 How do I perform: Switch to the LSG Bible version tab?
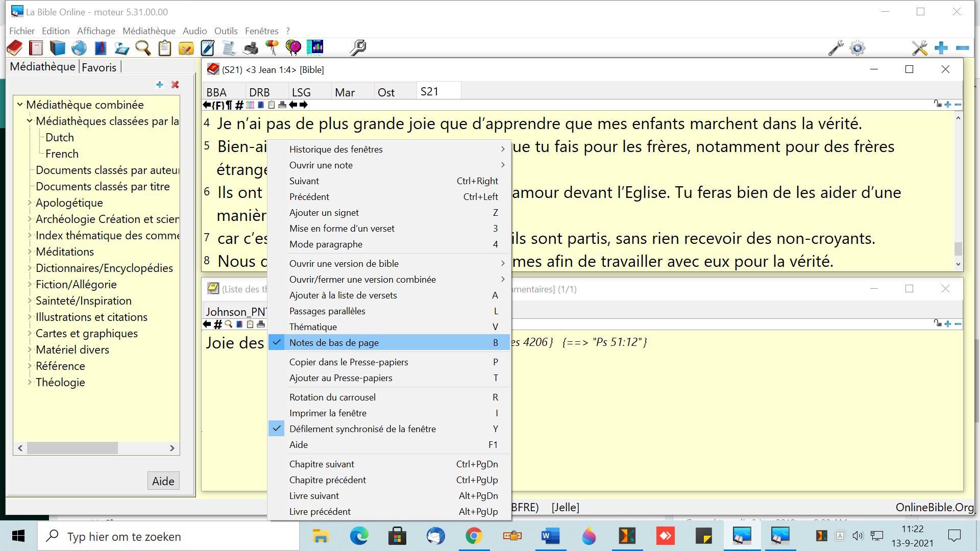coord(301,92)
